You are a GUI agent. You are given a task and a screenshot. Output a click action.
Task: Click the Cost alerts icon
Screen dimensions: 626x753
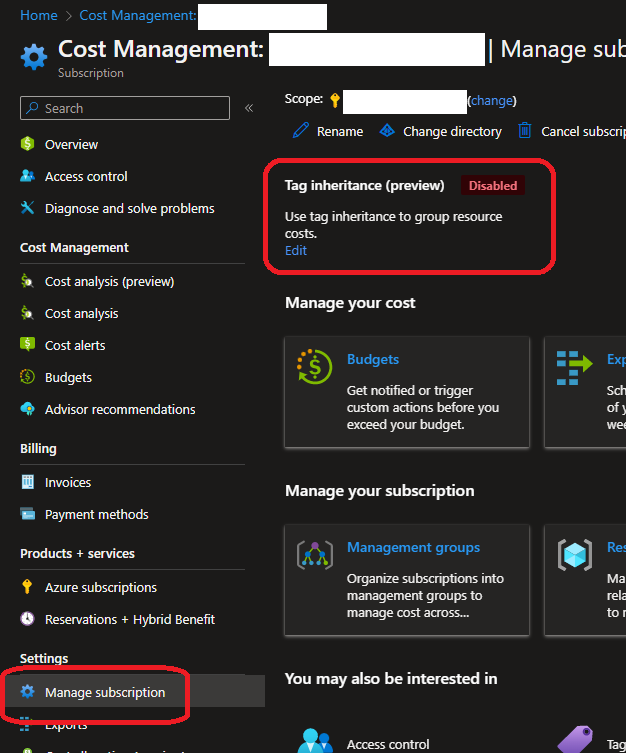(27, 344)
